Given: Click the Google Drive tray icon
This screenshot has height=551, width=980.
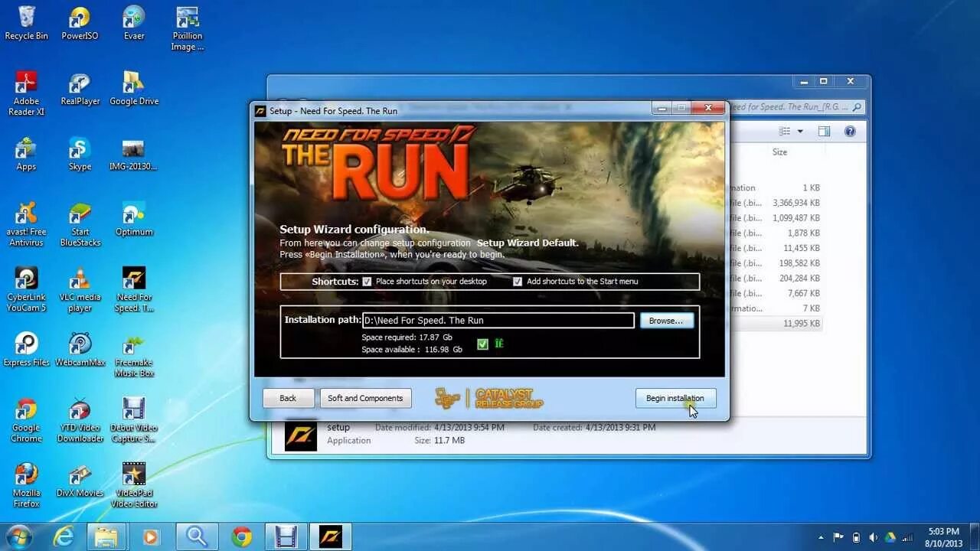Looking at the screenshot, I should (890, 537).
